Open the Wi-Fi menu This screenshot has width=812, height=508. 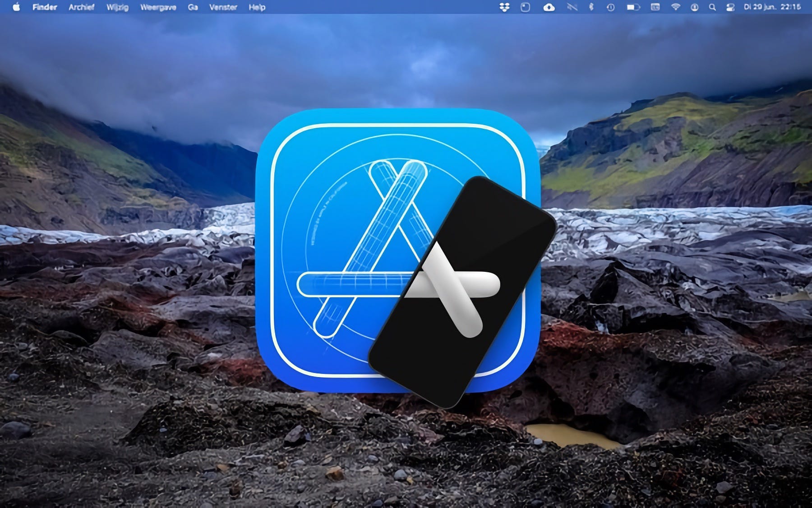point(675,7)
